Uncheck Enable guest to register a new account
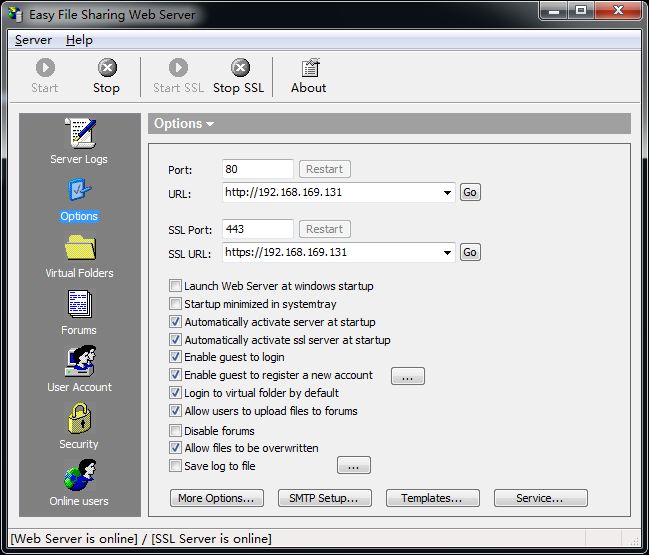Viewport: 649px width, 555px height. [175, 375]
